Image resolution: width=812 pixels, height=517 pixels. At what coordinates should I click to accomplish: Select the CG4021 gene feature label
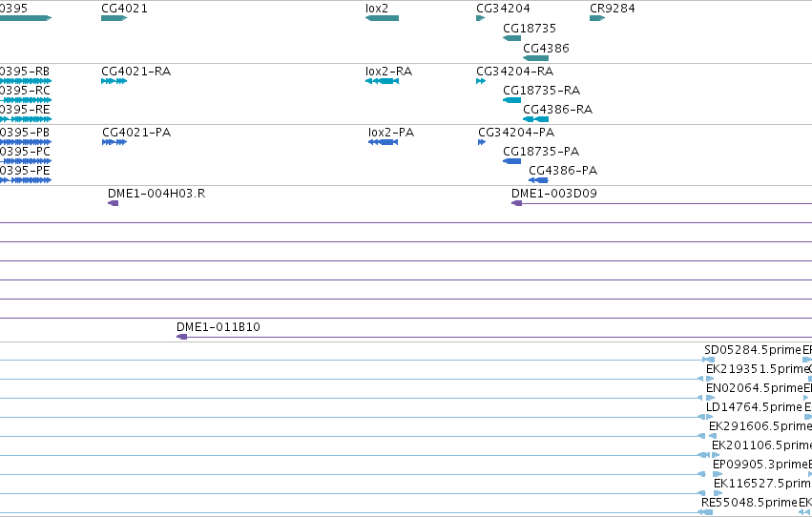click(124, 9)
